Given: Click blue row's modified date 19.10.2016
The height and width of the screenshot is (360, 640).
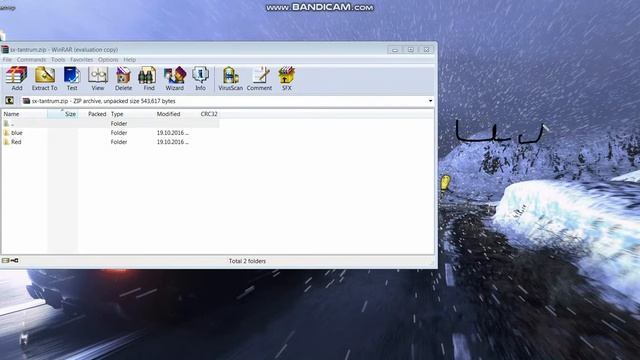Looking at the screenshot, I should 173,133.
